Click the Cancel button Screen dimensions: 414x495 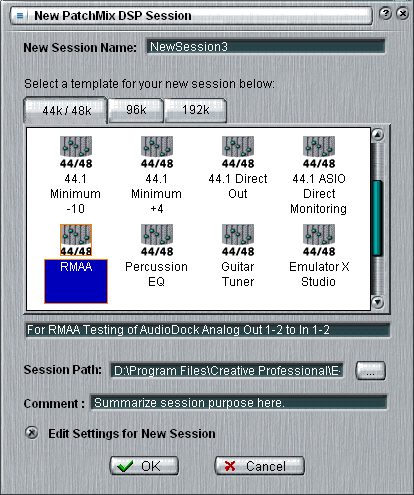[259, 466]
